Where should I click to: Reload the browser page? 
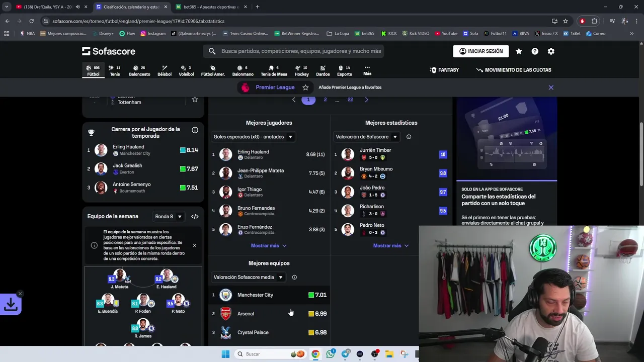[31, 21]
